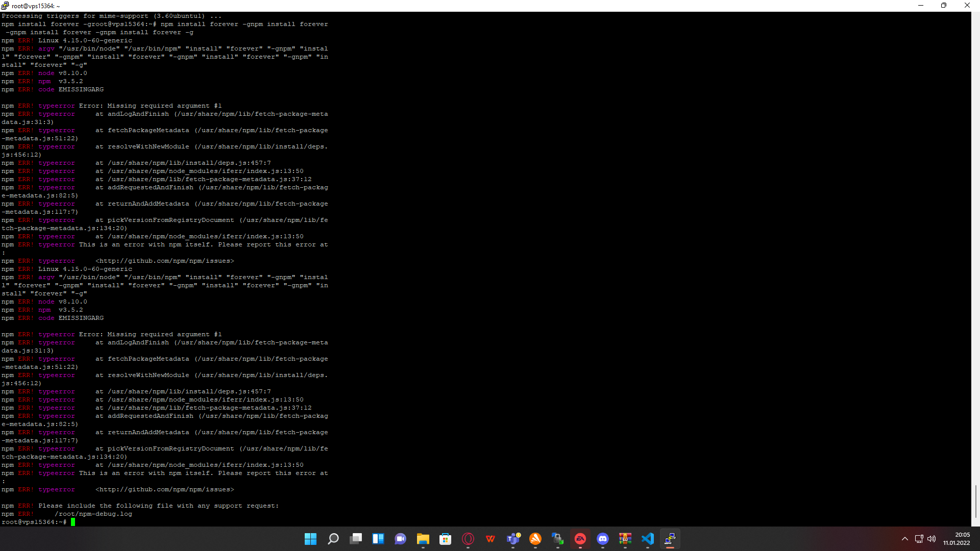Click the terminal prompt cursor line

point(73,522)
